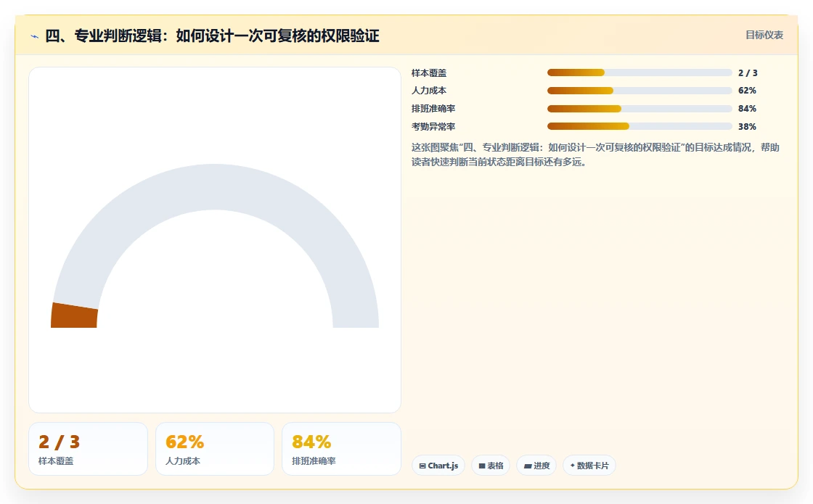
Task: Open the 84% 排班准确率 stat card
Action: [341, 449]
